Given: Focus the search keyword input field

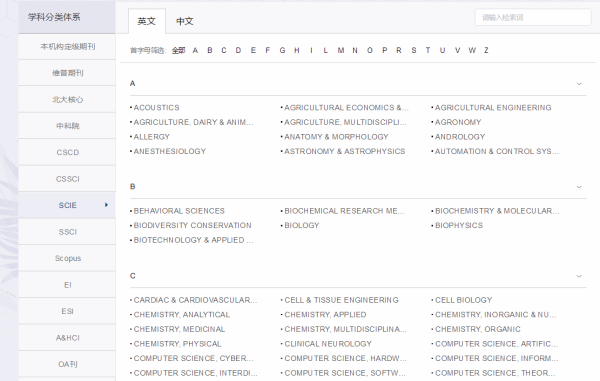Looking at the screenshot, I should [x=533, y=17].
